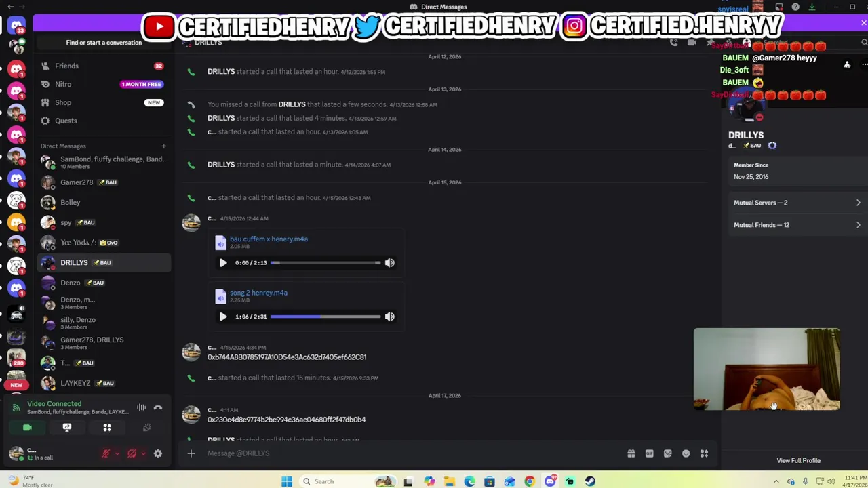Open Discord user settings gear
Screen dimensions: 868x488
[158, 453]
